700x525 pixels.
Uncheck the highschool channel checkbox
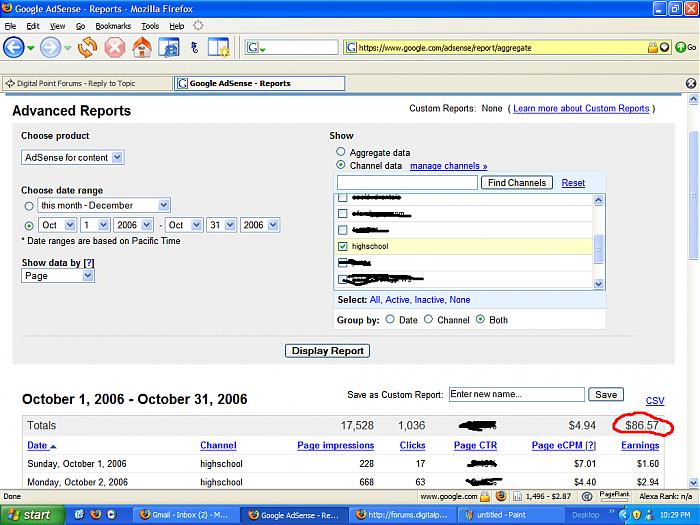click(x=343, y=246)
